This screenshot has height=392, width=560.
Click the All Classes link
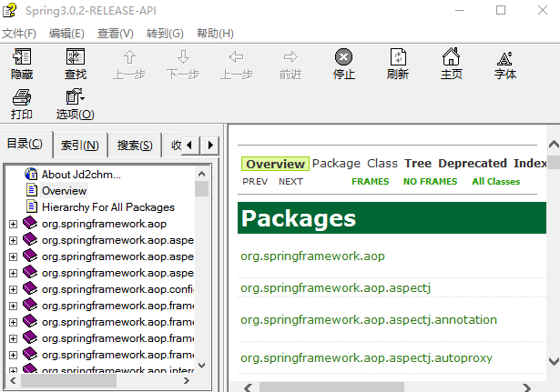pos(495,181)
